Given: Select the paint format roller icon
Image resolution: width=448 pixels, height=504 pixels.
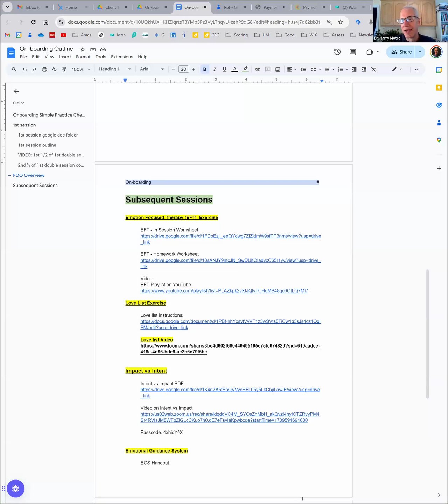Looking at the screenshot, I should click(x=64, y=69).
